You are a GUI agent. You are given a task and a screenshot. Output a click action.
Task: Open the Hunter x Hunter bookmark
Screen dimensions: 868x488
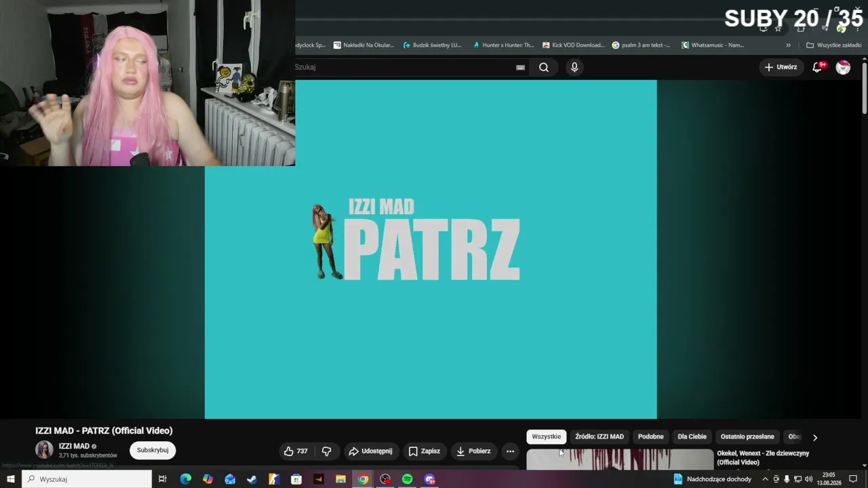(x=503, y=45)
